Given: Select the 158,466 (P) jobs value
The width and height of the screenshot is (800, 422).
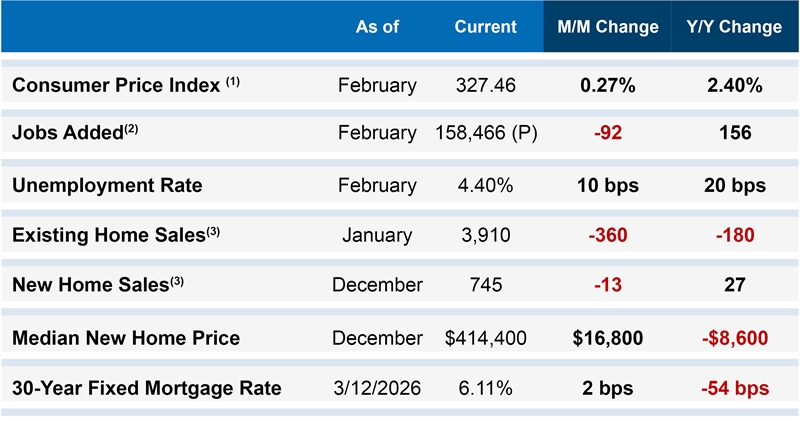Looking at the screenshot, I should (x=487, y=132).
